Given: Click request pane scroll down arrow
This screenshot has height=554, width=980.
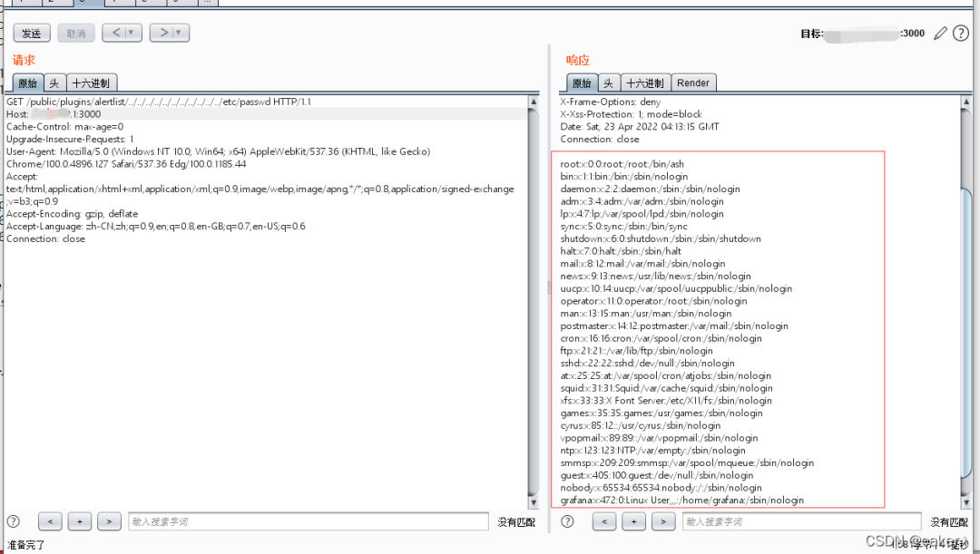Looking at the screenshot, I should [534, 502].
